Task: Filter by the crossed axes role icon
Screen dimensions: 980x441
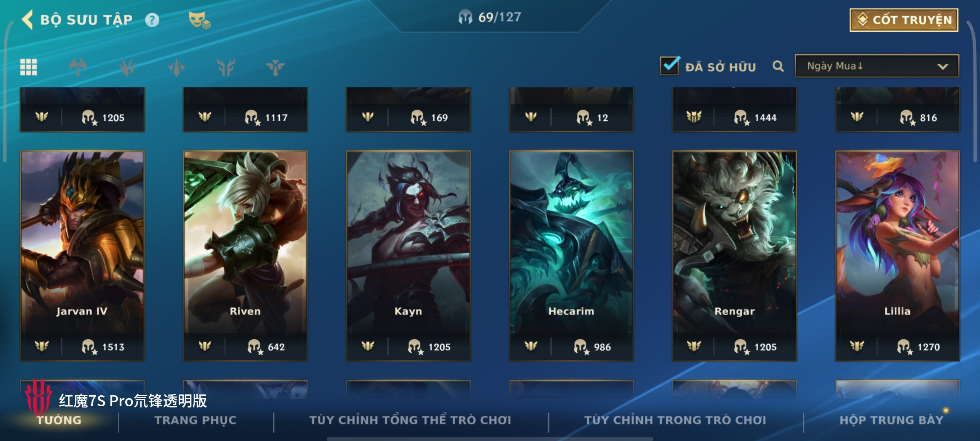Action: [78, 67]
